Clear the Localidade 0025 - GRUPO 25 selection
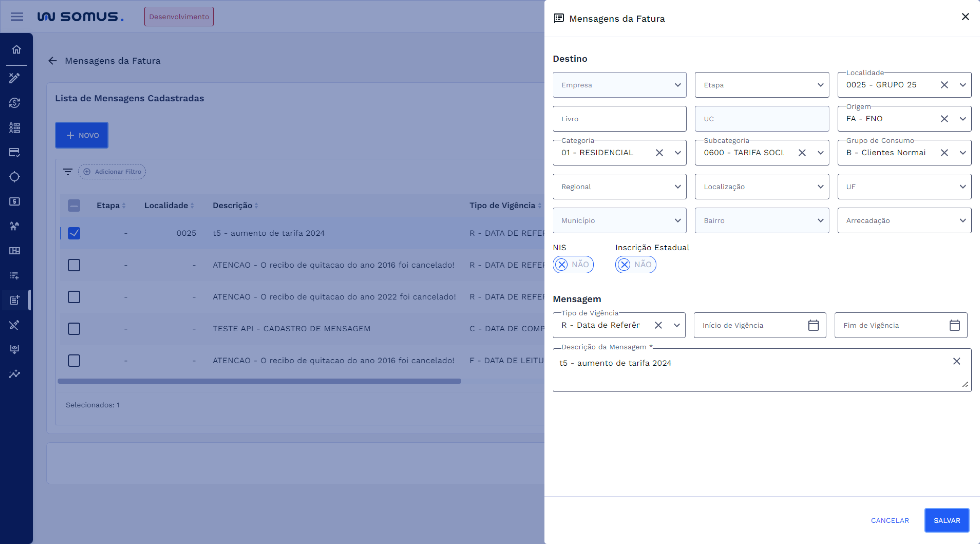The width and height of the screenshot is (980, 544). pos(944,85)
